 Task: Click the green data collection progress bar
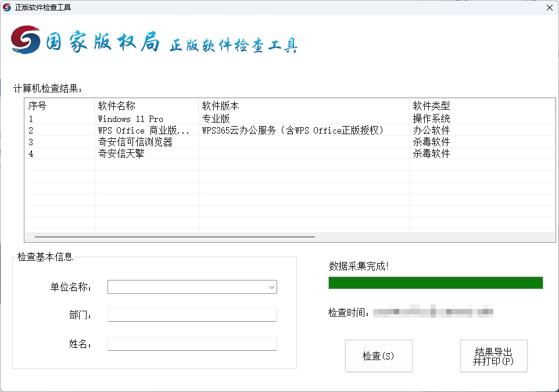click(x=436, y=283)
